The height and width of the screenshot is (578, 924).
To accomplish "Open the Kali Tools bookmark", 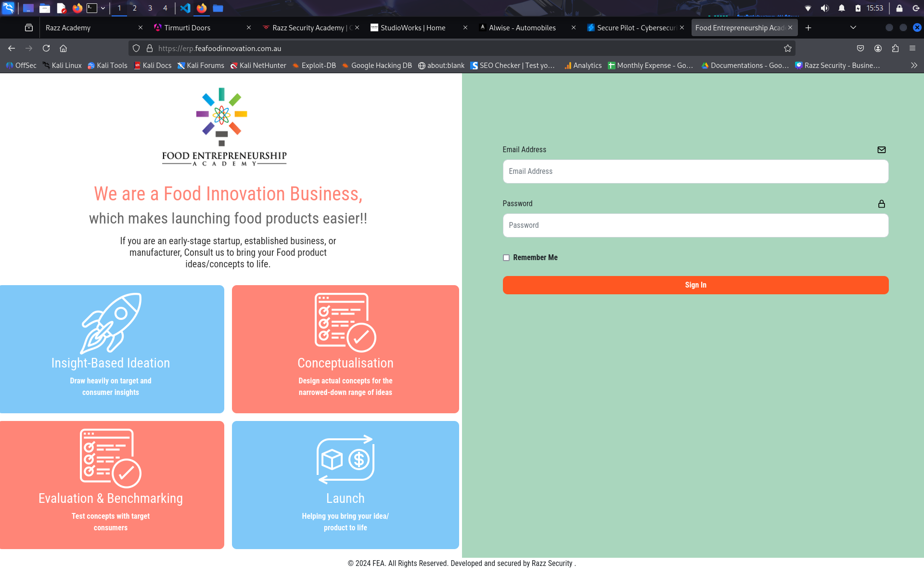I will point(107,66).
